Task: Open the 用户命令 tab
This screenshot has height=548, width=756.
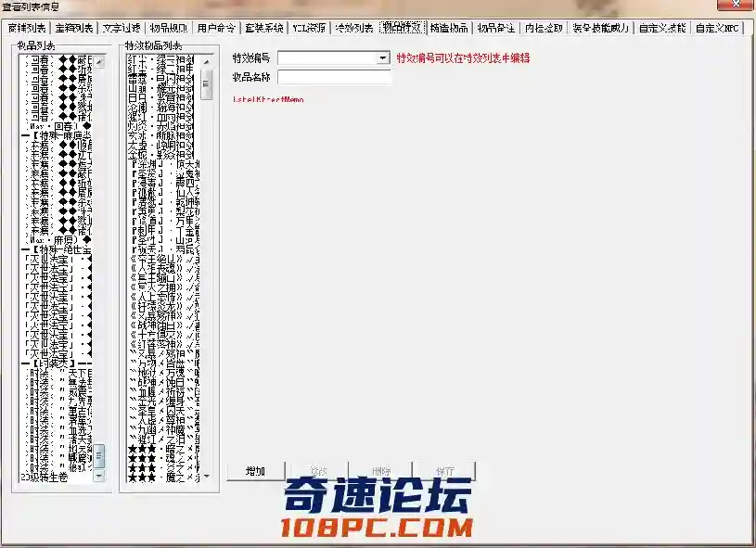Action: [x=216, y=28]
